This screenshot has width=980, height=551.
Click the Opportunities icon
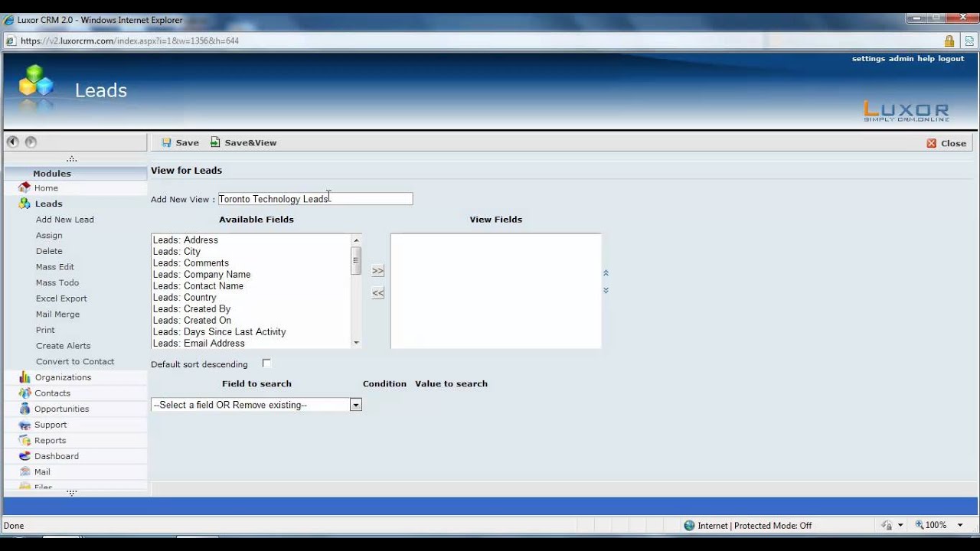(24, 409)
